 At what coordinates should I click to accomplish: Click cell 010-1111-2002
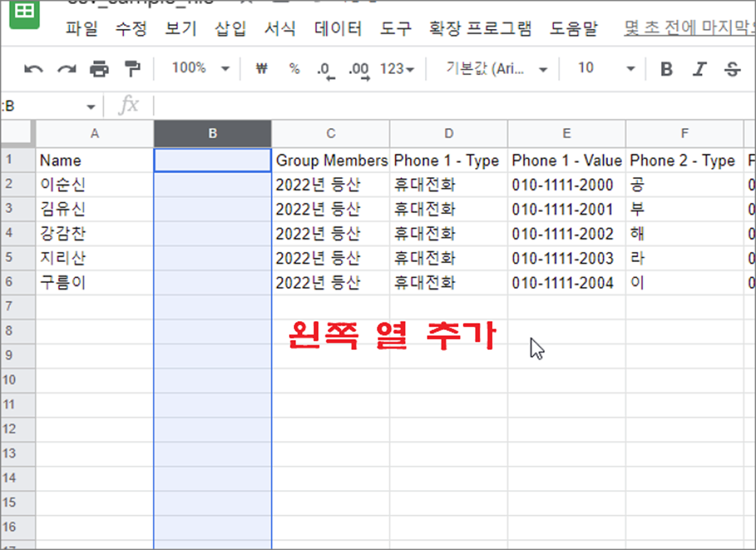coord(567,234)
